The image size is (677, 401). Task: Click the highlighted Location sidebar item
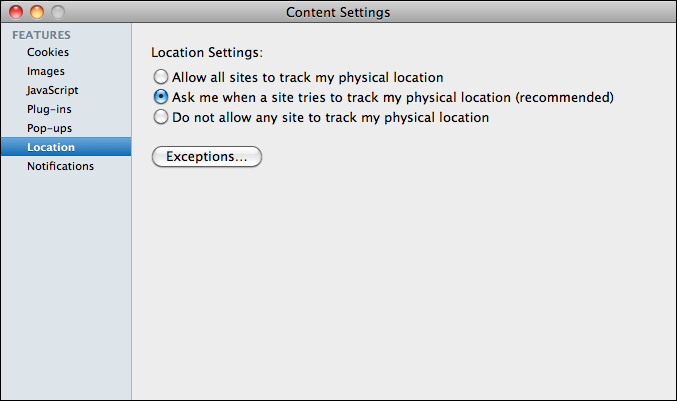51,147
